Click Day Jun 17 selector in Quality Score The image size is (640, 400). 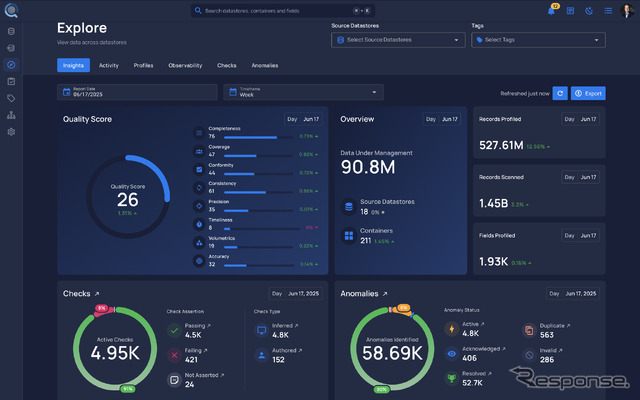tap(303, 119)
